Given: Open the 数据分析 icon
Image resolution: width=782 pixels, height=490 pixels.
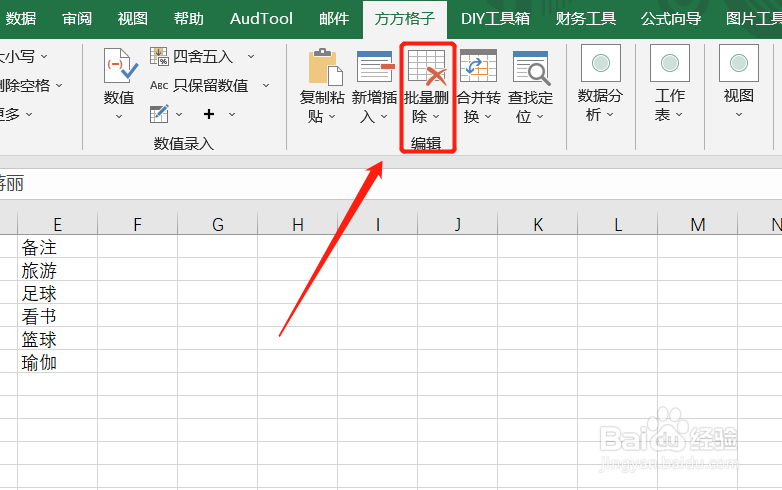Looking at the screenshot, I should pos(600,63).
